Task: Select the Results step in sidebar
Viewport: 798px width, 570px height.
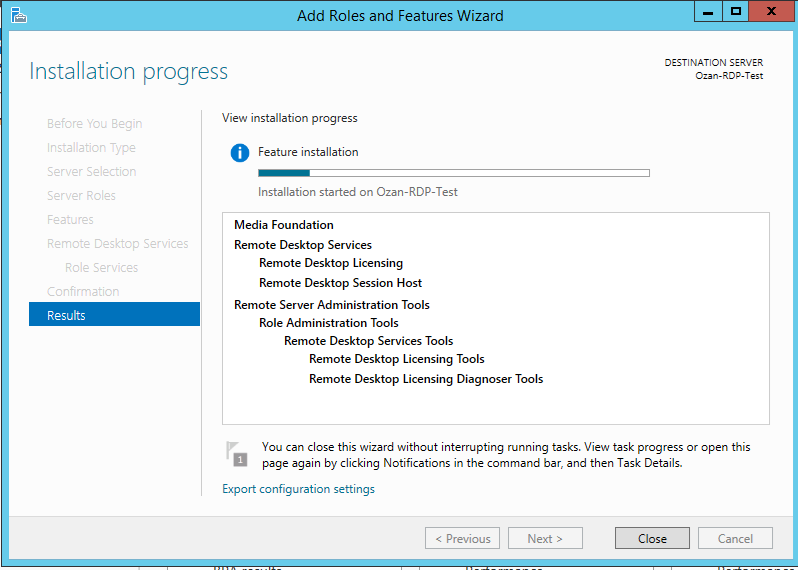Action: point(114,315)
